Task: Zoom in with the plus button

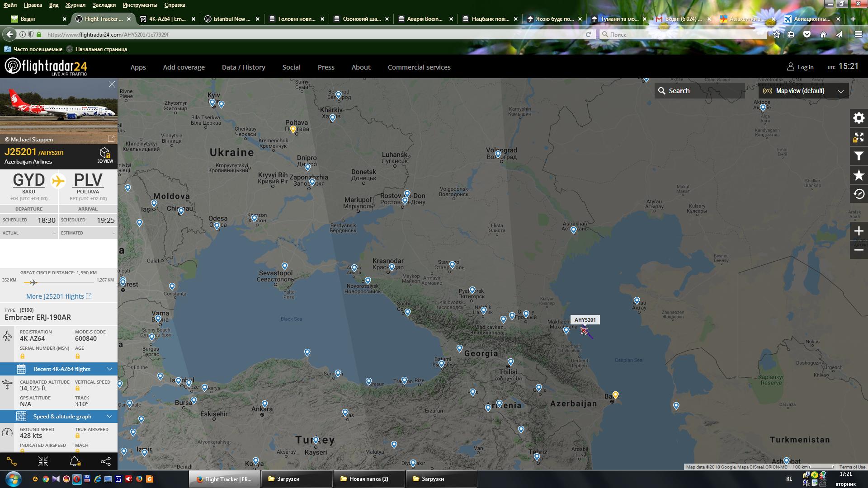Action: click(x=859, y=231)
